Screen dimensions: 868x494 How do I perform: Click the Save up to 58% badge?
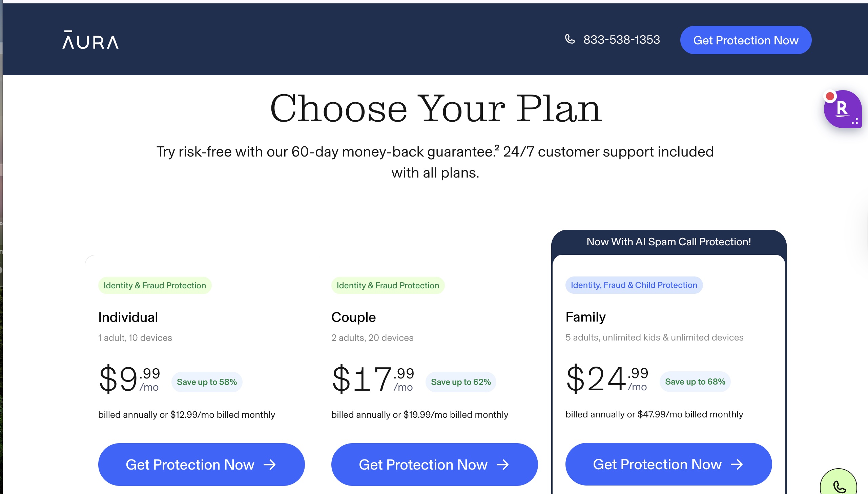click(x=207, y=382)
